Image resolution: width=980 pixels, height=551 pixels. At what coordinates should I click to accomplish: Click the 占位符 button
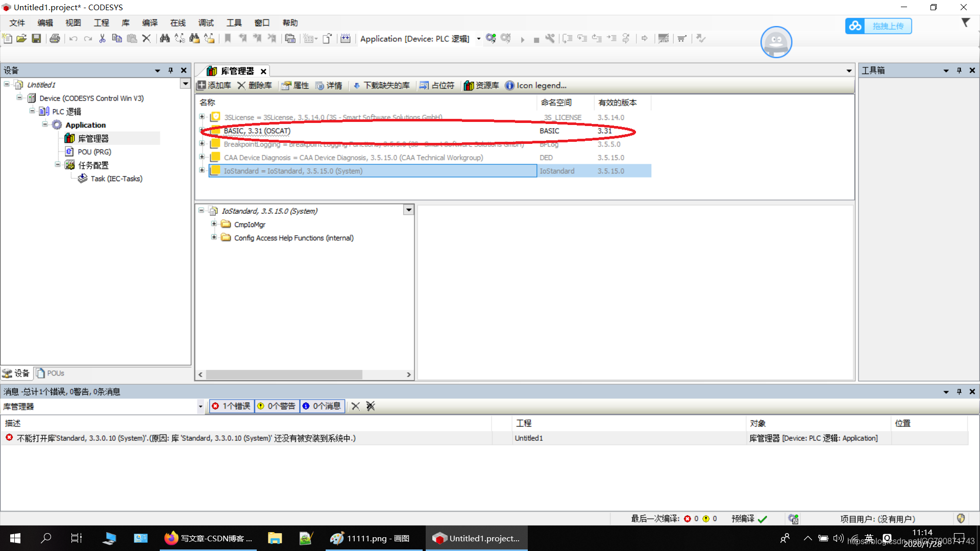(437, 85)
